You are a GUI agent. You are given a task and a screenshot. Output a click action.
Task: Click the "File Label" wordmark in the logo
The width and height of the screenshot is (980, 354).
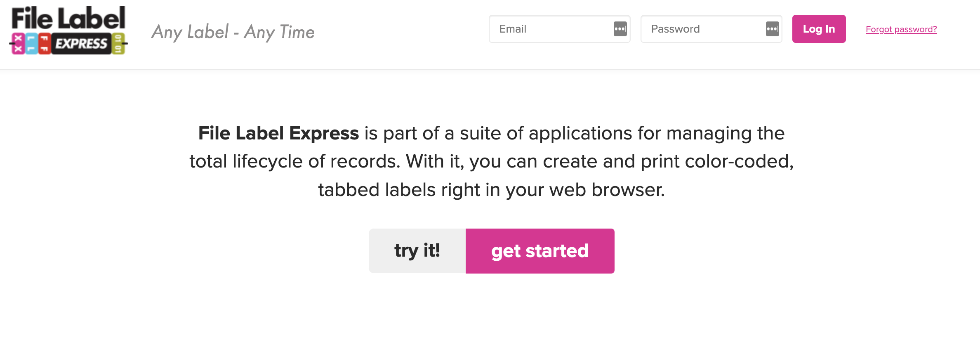click(68, 19)
